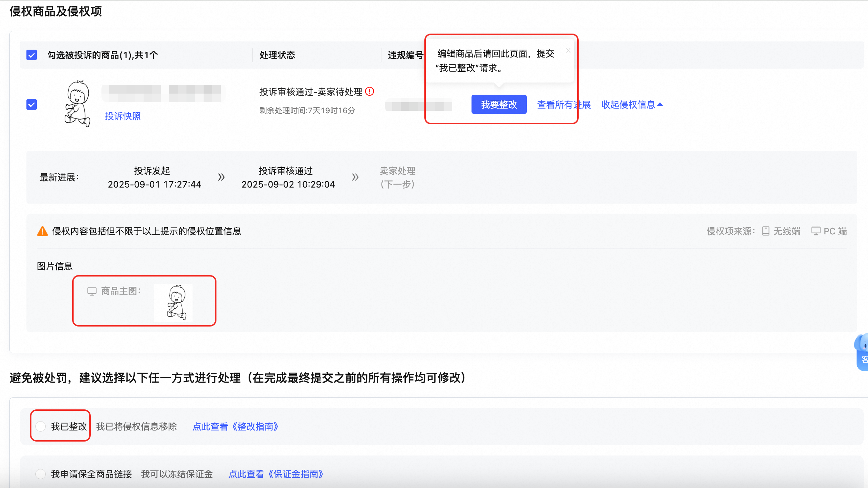
Task: Collapse infringement info via 收起侵权信息
Action: [x=632, y=105]
